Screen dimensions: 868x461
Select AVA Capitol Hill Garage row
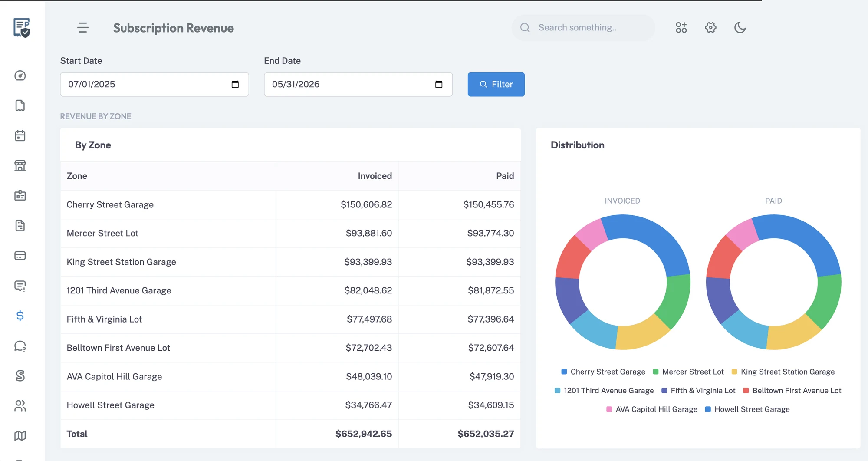coord(290,377)
